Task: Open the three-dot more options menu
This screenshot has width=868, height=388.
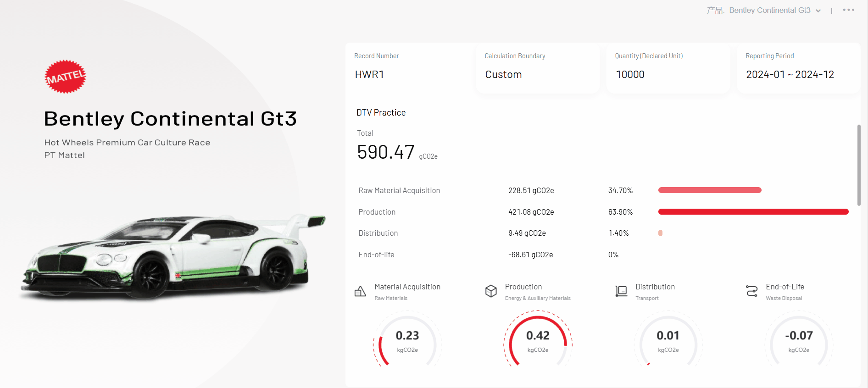Action: [x=848, y=10]
